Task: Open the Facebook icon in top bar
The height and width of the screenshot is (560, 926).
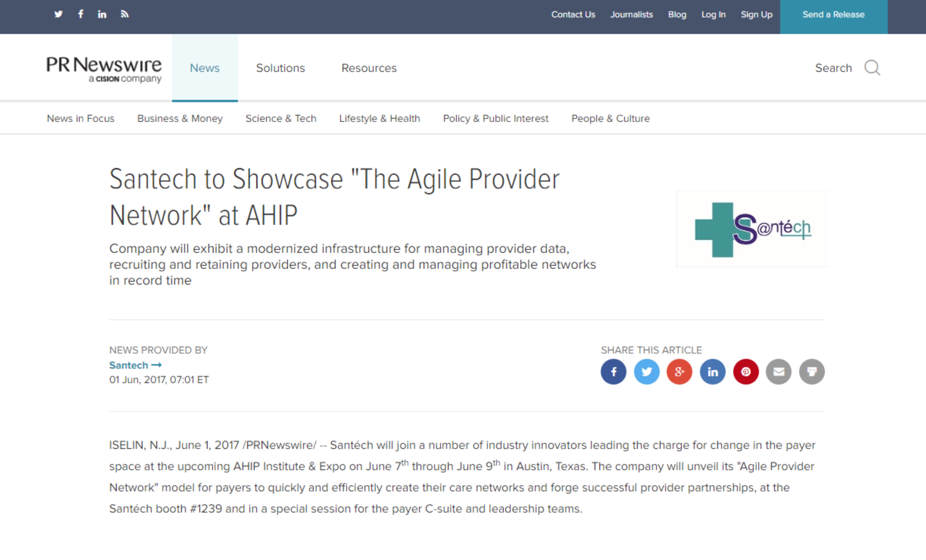Action: coord(80,14)
